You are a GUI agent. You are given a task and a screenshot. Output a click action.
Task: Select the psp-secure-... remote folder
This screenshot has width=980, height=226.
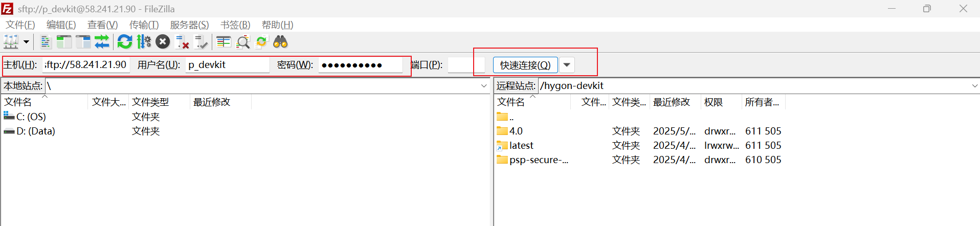click(532, 160)
